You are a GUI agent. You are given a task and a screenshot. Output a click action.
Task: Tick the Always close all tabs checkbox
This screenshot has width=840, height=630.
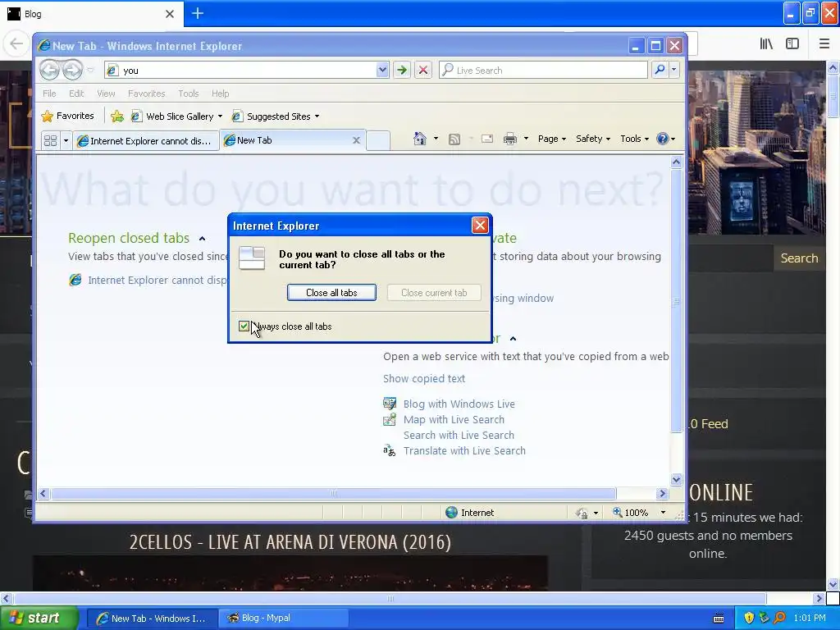pyautogui.click(x=244, y=326)
